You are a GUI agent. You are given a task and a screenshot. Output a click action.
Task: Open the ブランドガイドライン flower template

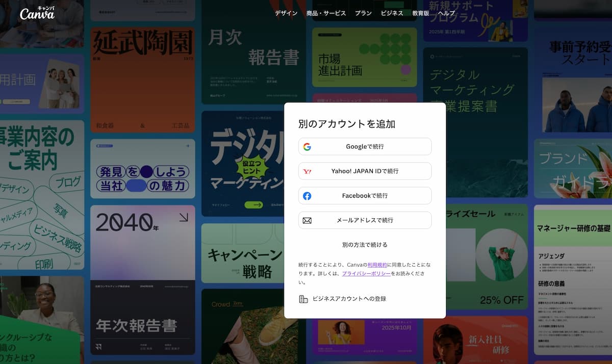(x=573, y=169)
